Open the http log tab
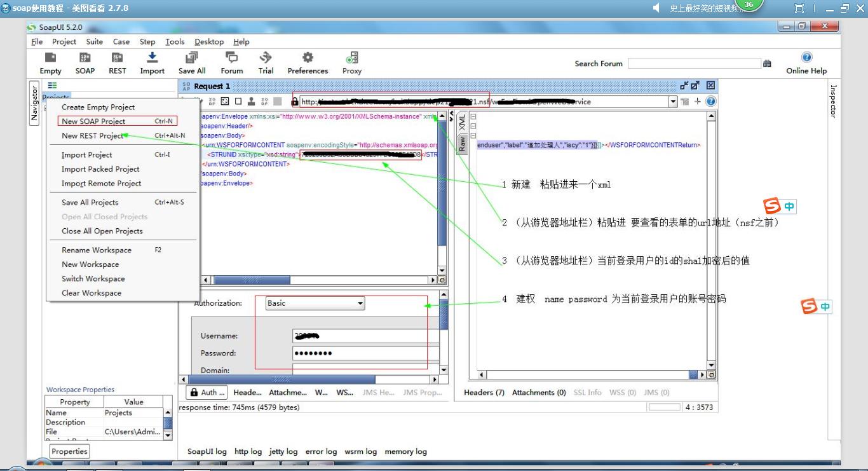Image resolution: width=868 pixels, height=471 pixels. [248, 451]
